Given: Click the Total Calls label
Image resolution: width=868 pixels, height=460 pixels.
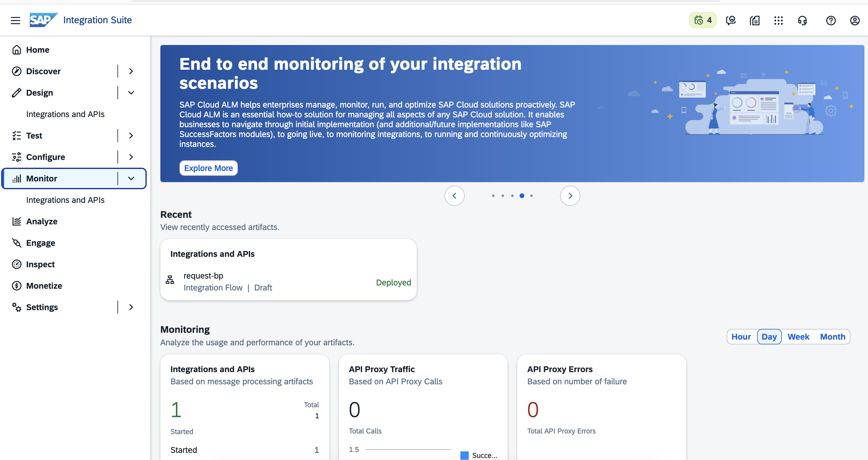Looking at the screenshot, I should click(365, 431).
